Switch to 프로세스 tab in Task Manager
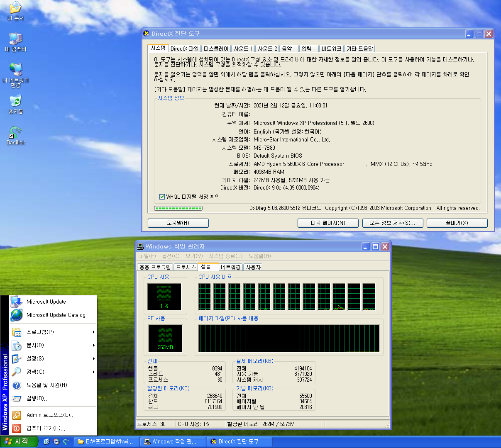The height and width of the screenshot is (448, 501). [186, 267]
